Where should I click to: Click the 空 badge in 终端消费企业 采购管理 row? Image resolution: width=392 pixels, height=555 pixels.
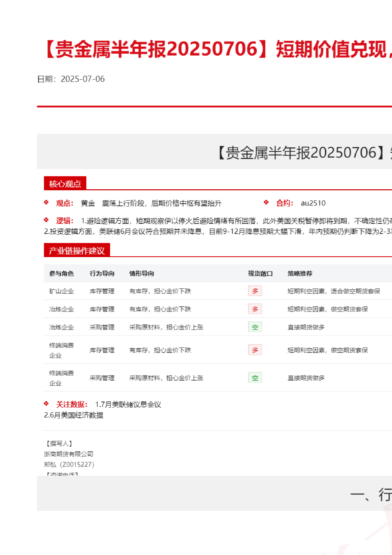[x=255, y=378]
